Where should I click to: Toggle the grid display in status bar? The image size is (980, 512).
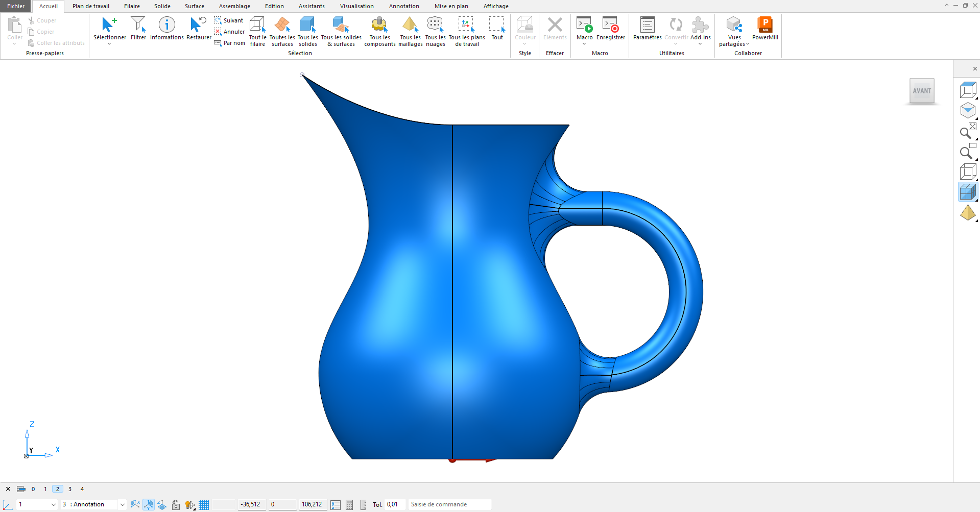tap(204, 504)
